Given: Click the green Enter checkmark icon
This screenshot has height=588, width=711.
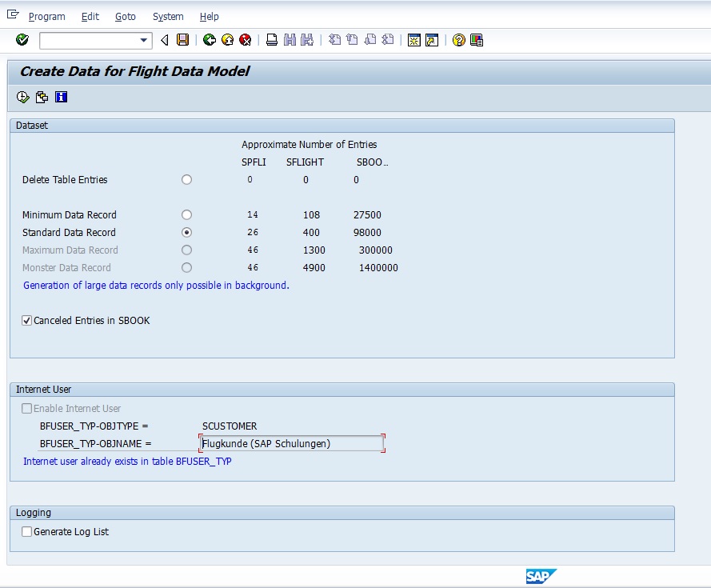Looking at the screenshot, I should pos(22,40).
